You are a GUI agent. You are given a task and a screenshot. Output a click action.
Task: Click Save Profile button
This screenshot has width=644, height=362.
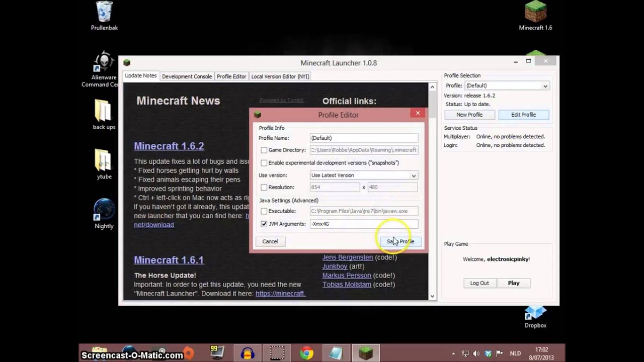pyautogui.click(x=400, y=241)
